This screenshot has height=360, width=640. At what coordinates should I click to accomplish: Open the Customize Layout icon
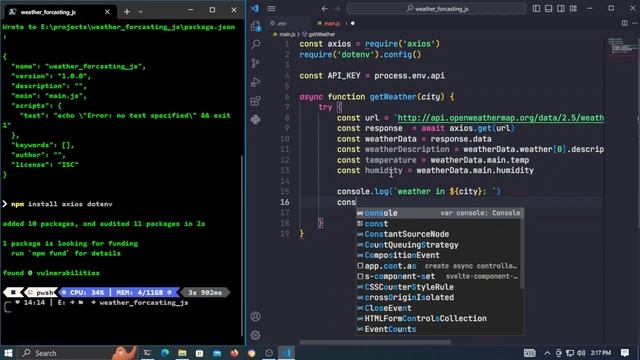click(573, 9)
